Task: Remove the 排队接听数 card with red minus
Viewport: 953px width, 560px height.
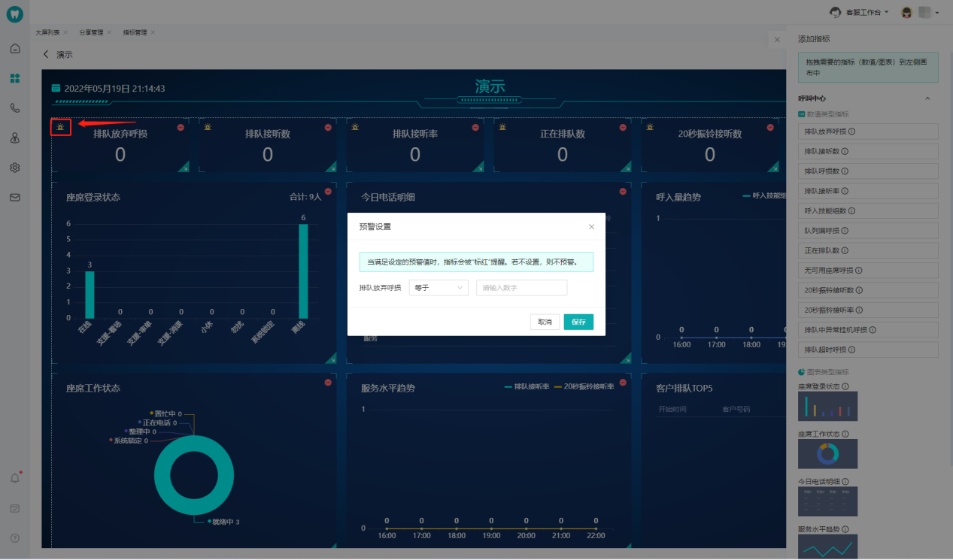Action: [328, 127]
